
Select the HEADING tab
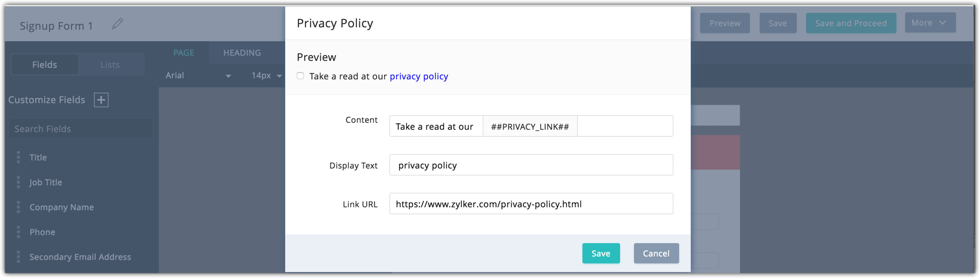[x=242, y=53]
